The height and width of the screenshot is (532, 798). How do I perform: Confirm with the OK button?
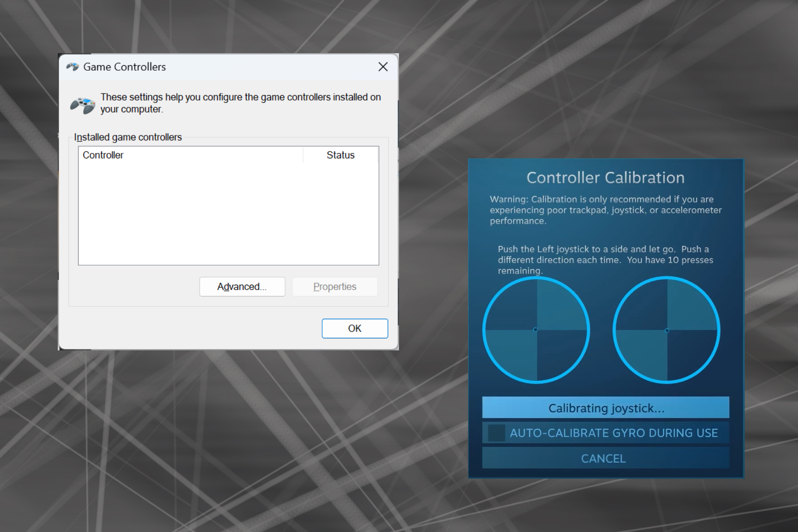[x=355, y=328]
